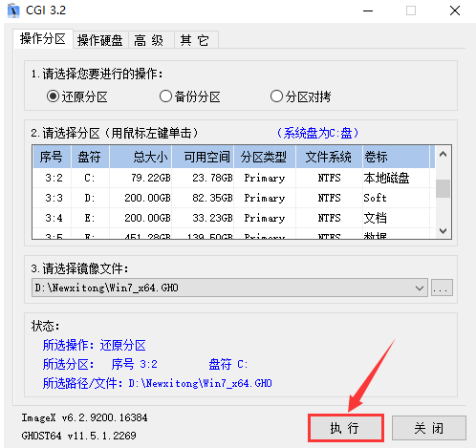Screen dimensions: 476x448
Task: Click the 可用空间 column header
Action: click(x=203, y=157)
